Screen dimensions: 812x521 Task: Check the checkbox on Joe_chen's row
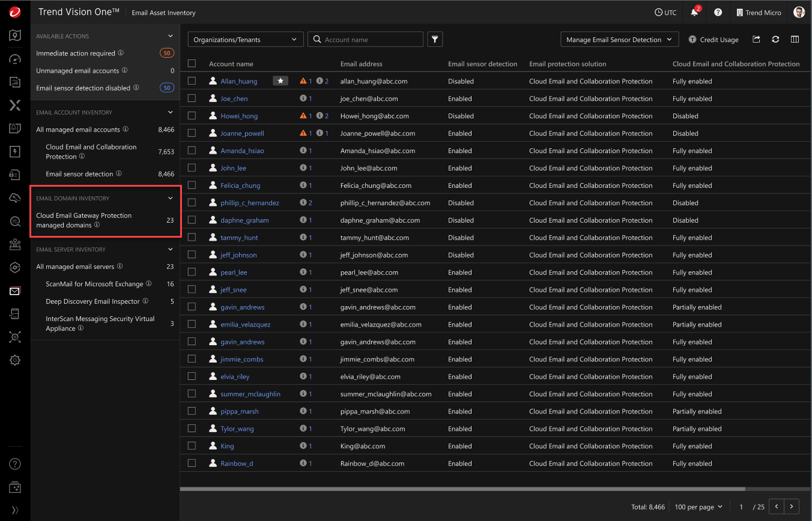pos(192,98)
